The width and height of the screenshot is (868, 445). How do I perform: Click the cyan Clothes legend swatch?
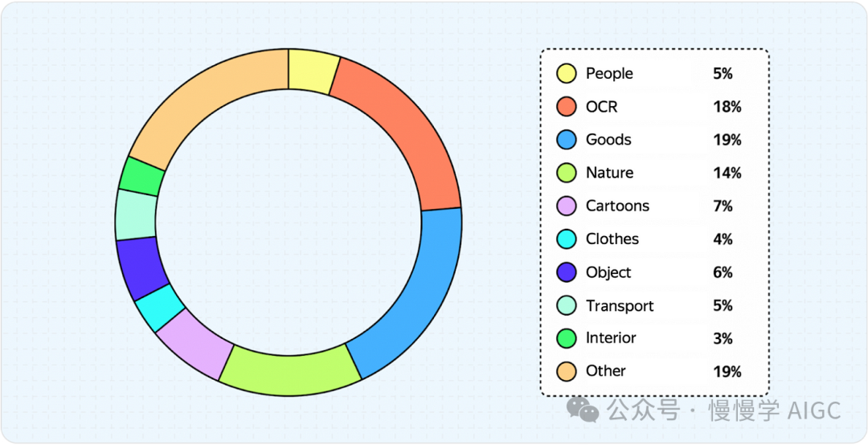pos(567,239)
